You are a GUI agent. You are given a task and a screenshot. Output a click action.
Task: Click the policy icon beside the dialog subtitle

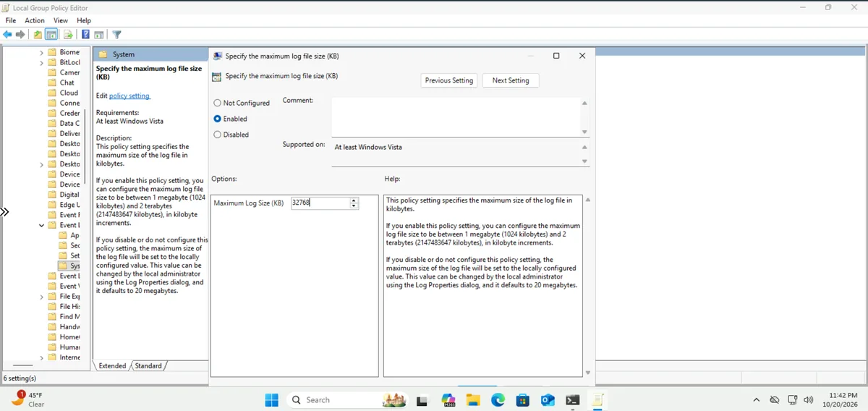(x=216, y=77)
